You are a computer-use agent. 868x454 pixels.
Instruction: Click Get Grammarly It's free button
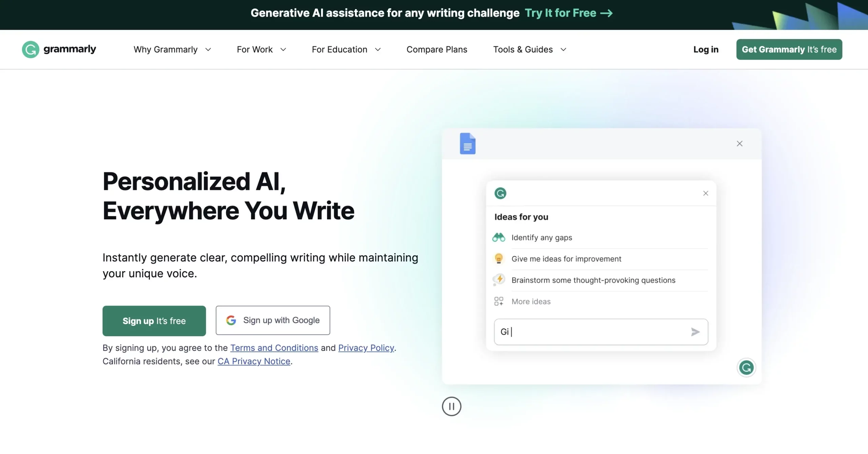(789, 50)
